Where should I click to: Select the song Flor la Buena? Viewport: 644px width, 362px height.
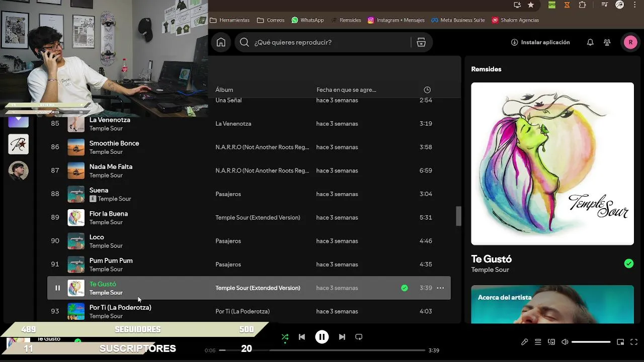click(109, 214)
